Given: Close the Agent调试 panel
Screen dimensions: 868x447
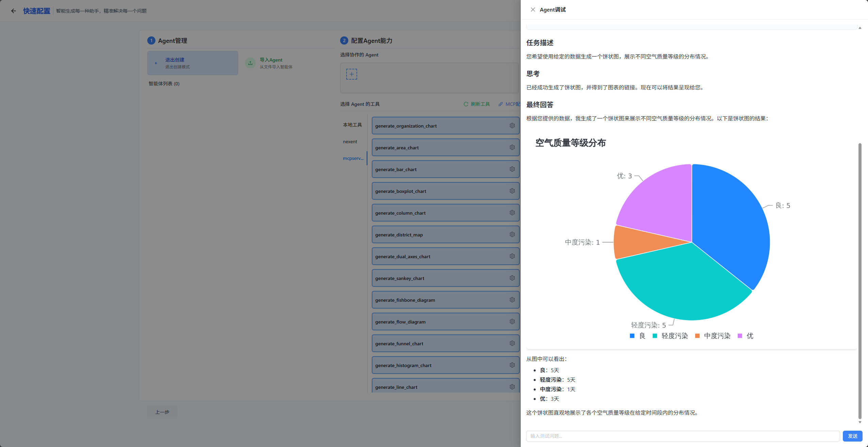Looking at the screenshot, I should [x=533, y=10].
